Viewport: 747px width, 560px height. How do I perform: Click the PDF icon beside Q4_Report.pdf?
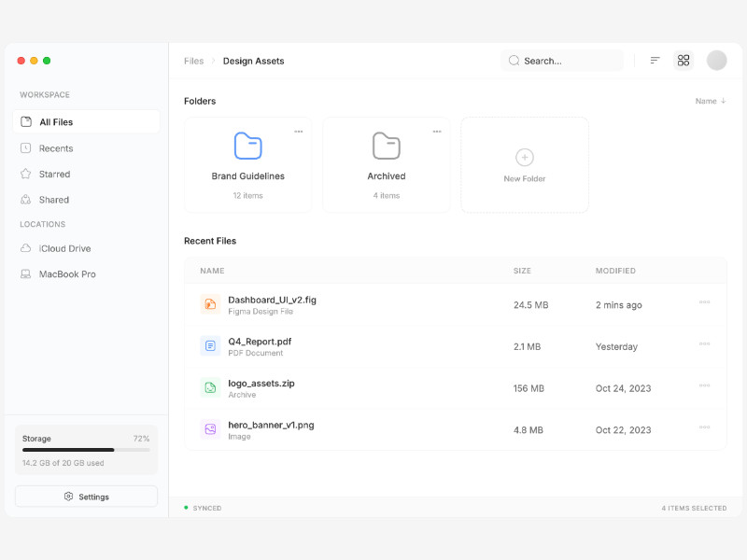pyautogui.click(x=209, y=345)
